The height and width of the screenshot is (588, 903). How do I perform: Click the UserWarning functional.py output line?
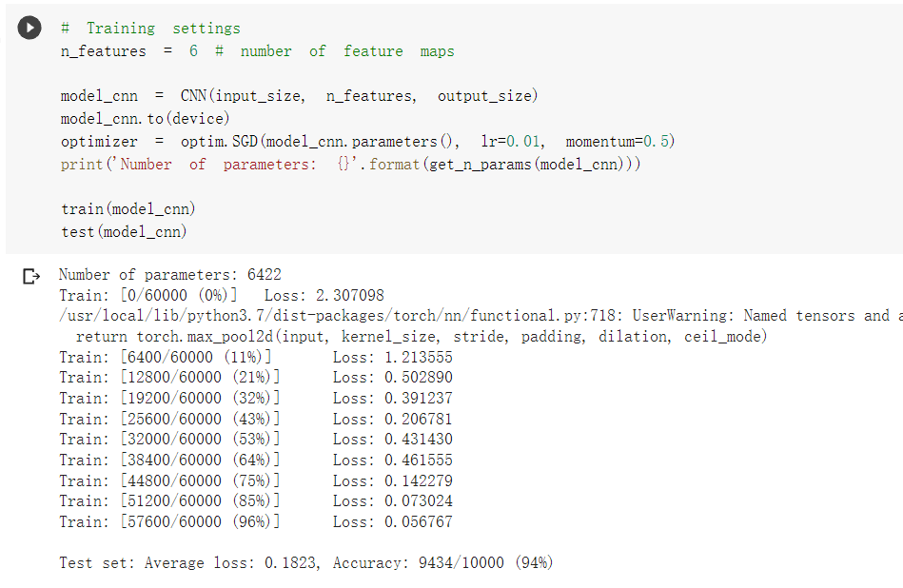point(476,316)
